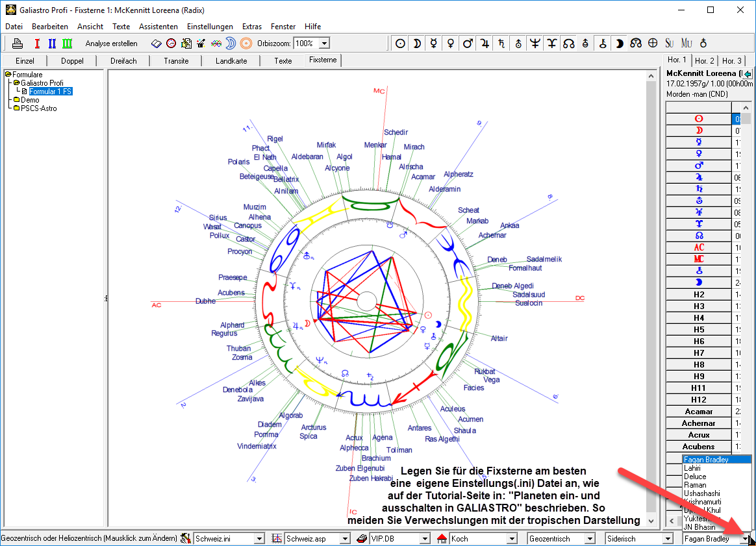Viewport: 756px width, 546px height.
Task: Open the Geozentrisch dropdown
Action: pos(590,538)
